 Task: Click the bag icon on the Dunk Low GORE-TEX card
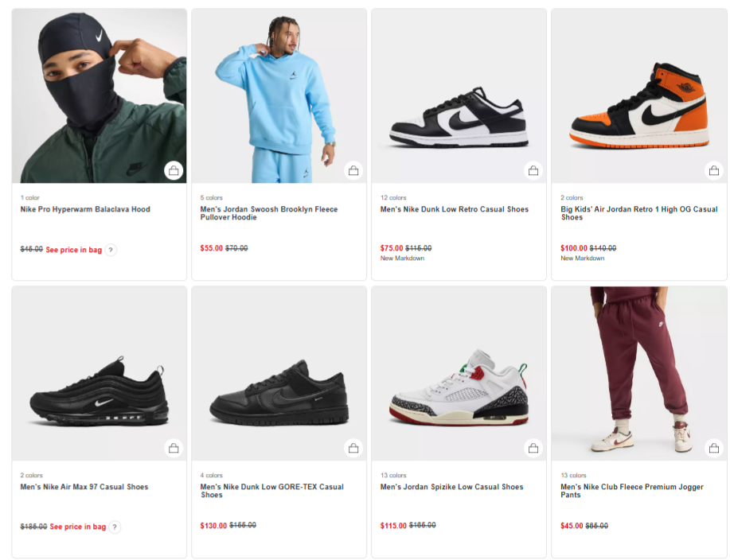353,448
